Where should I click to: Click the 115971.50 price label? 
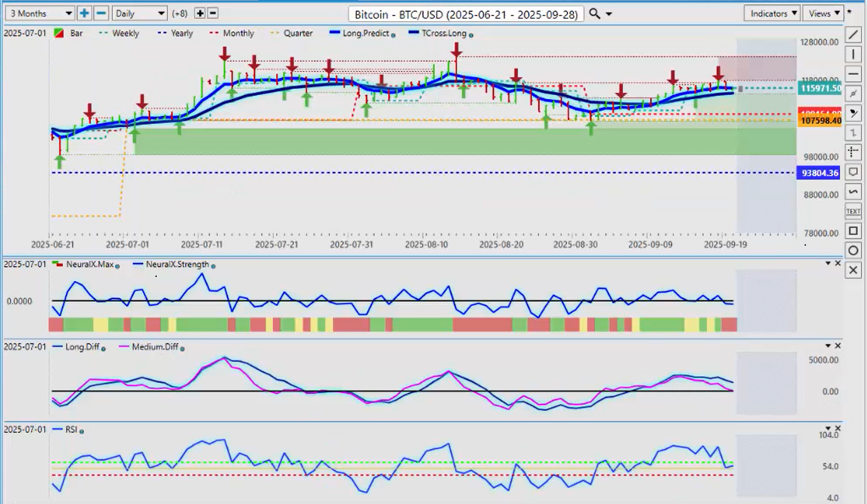click(x=820, y=88)
